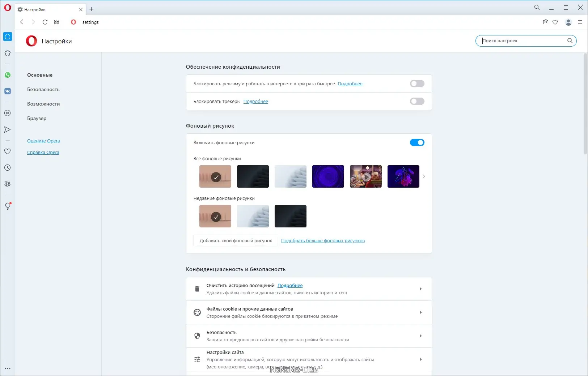
Task: Select Безопасность in settings sidebar
Action: click(x=43, y=89)
